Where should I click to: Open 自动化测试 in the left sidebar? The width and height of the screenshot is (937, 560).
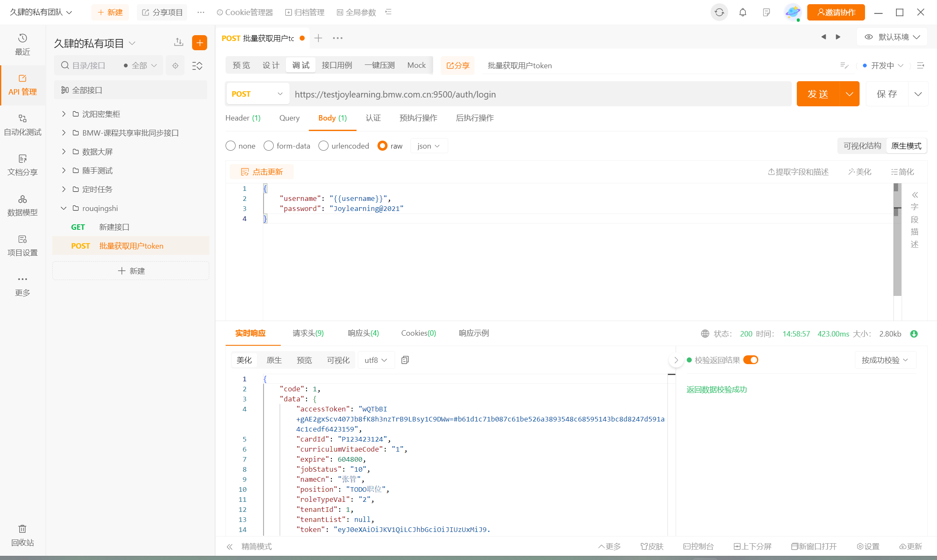click(x=23, y=125)
